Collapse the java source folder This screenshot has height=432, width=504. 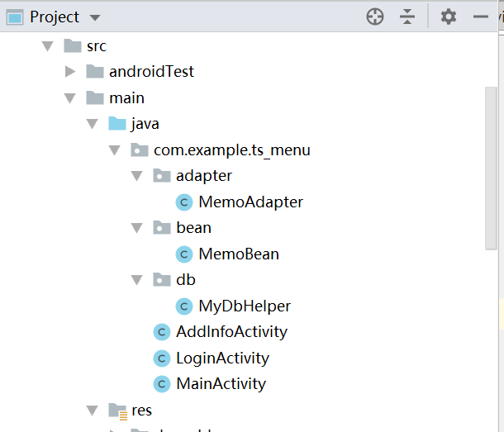(x=93, y=124)
